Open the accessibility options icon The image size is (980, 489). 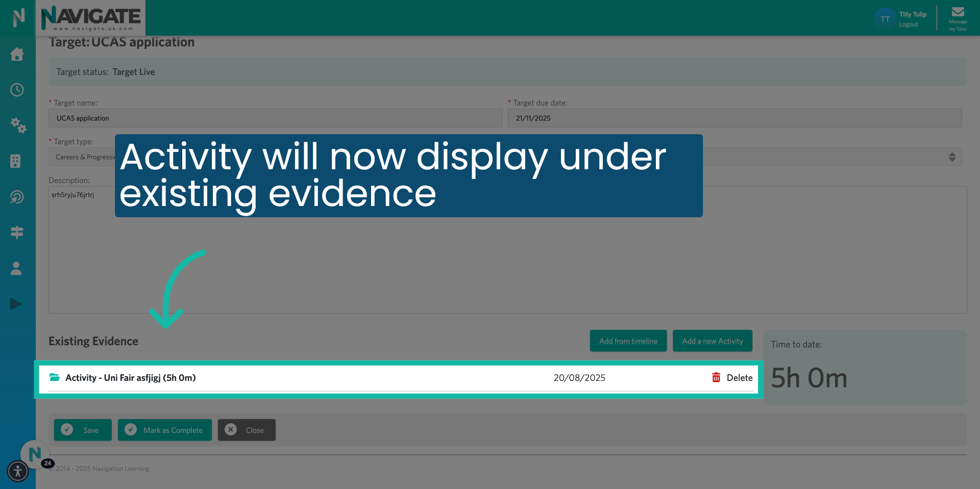(x=18, y=472)
